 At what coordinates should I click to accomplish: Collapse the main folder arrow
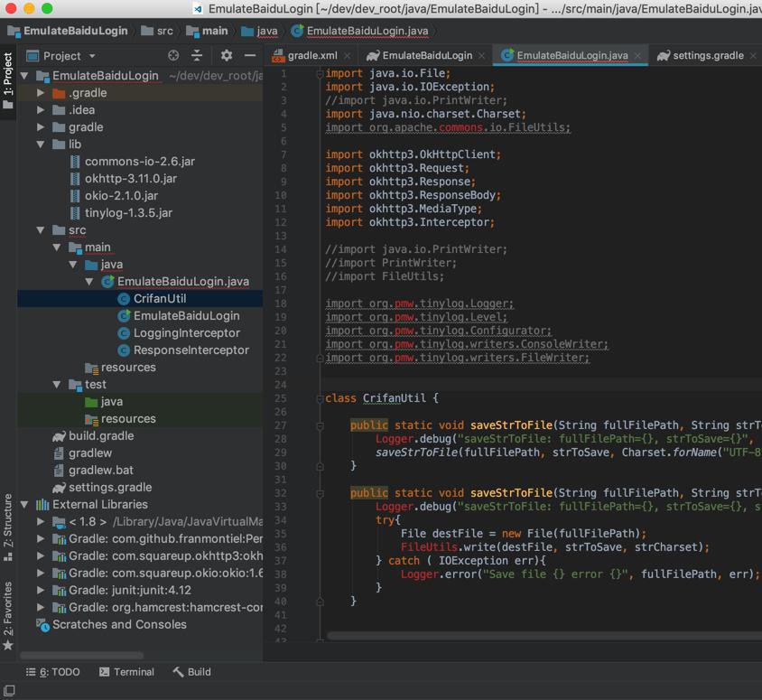tap(57, 247)
